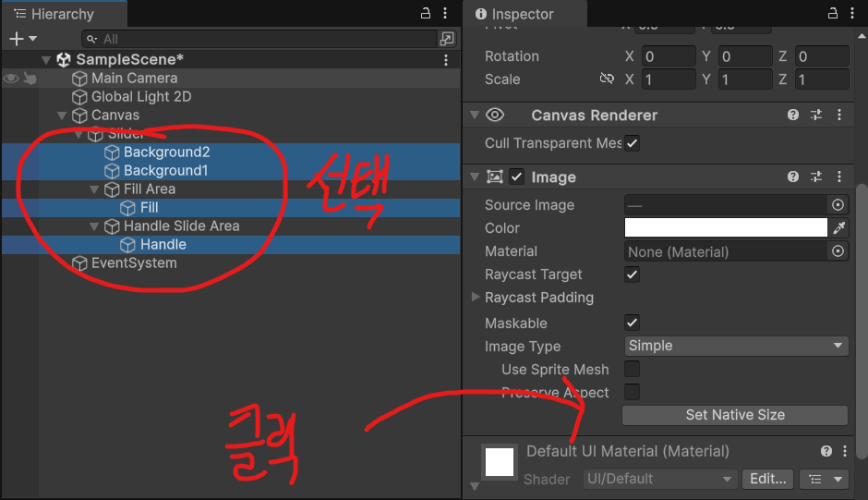Click the Hierarchy search field

(259, 39)
